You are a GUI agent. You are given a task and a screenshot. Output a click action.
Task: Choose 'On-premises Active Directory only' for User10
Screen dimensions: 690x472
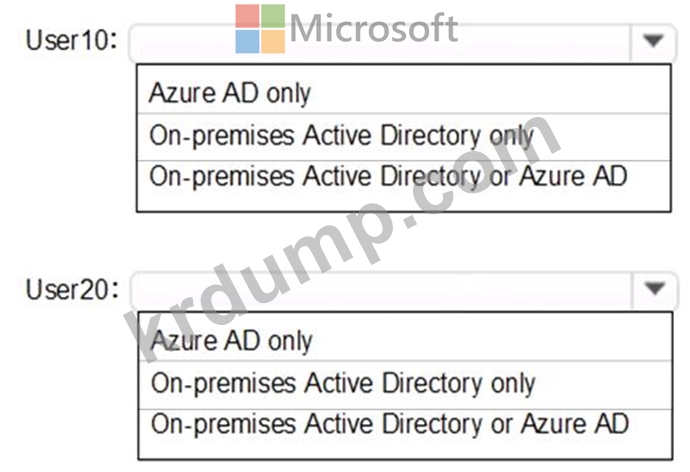pyautogui.click(x=404, y=136)
